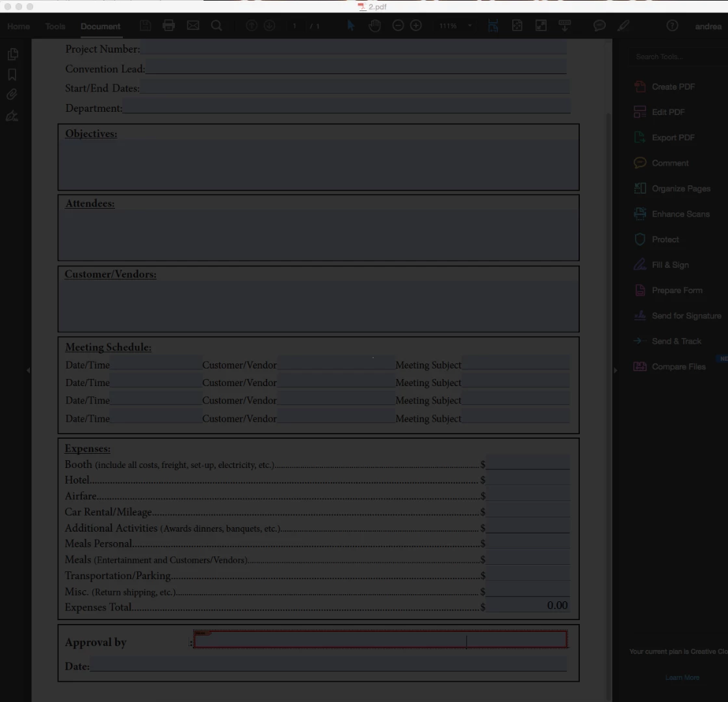Click the Fit to page icon
This screenshot has width=728, height=702.
click(x=517, y=25)
